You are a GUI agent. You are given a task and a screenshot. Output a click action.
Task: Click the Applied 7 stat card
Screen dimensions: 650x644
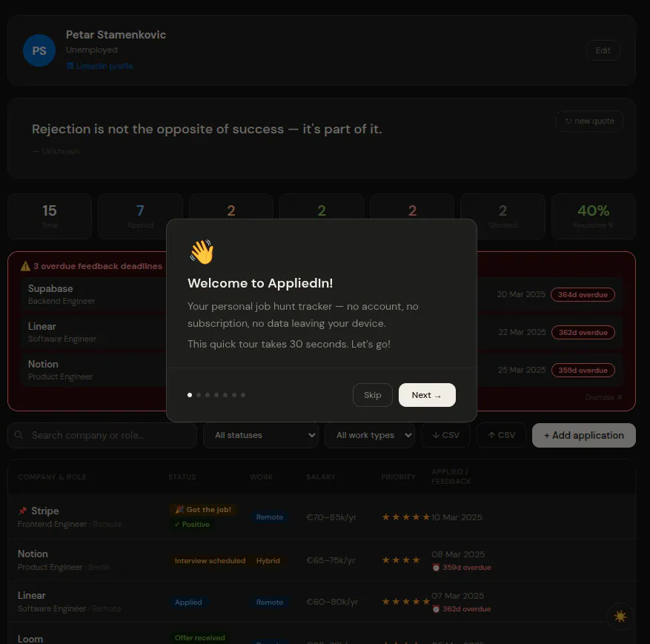140,216
